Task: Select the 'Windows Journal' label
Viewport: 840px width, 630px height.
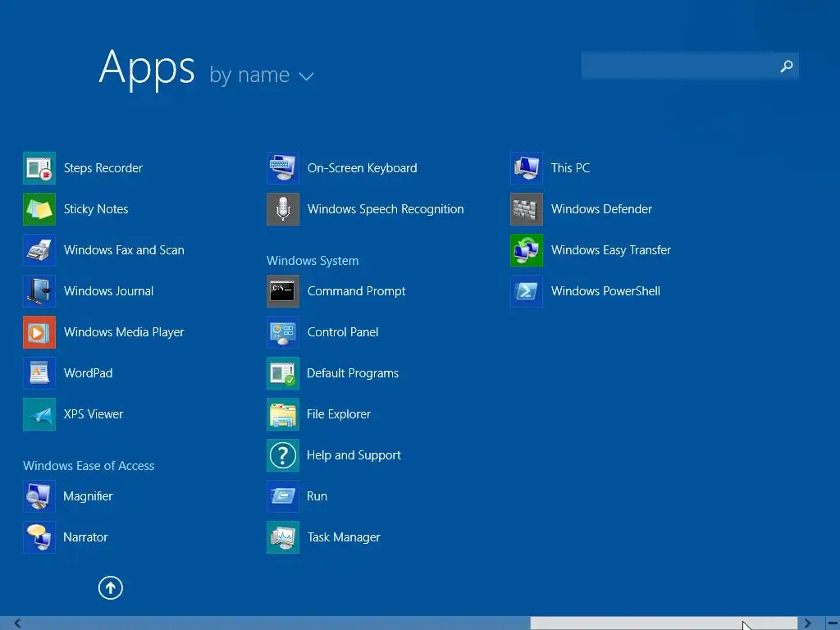Action: 109,291
